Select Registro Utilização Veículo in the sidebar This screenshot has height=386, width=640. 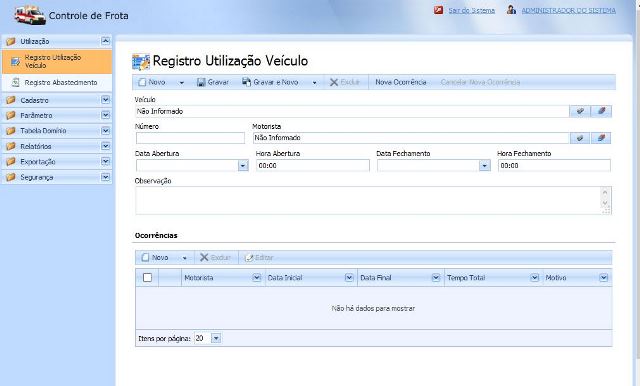57,62
